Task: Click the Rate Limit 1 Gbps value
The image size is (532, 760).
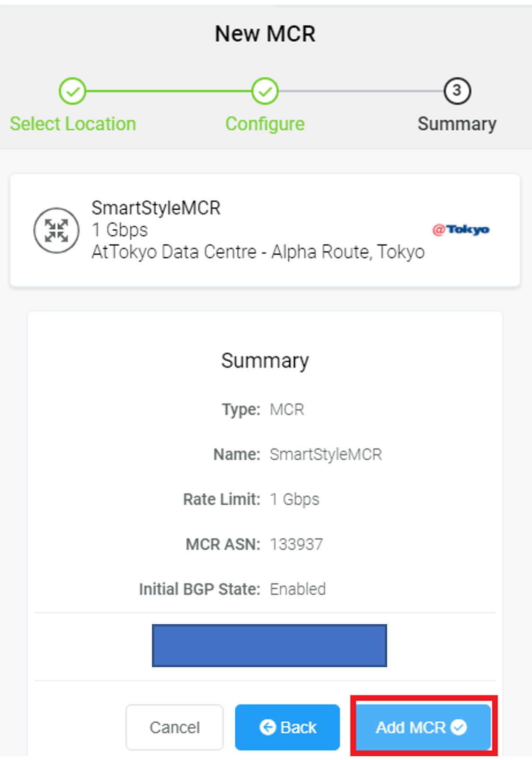Action: [x=294, y=500]
